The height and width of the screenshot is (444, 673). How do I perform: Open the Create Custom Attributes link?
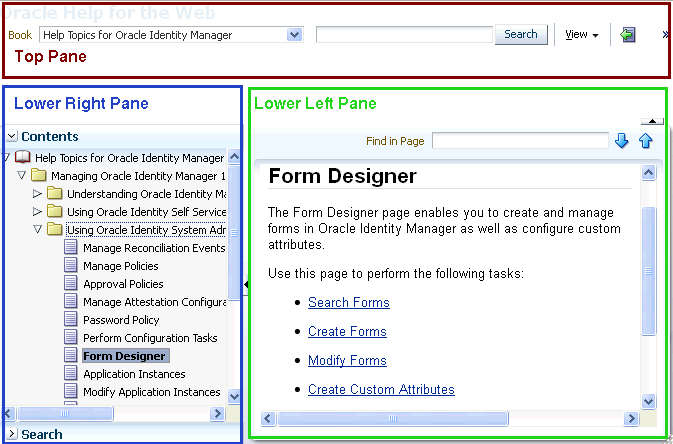(381, 389)
